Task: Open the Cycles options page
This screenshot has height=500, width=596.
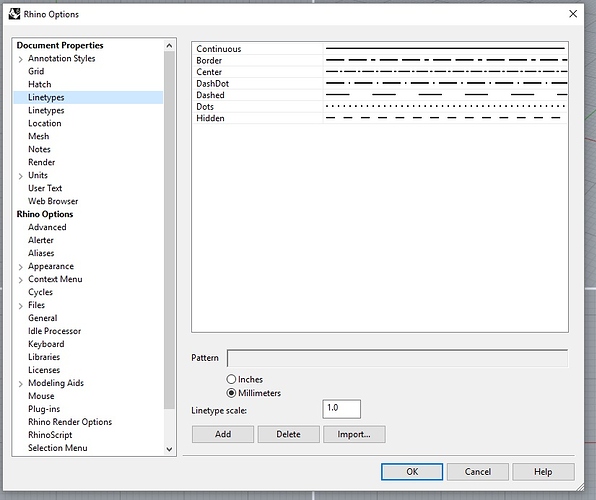Action: [40, 292]
